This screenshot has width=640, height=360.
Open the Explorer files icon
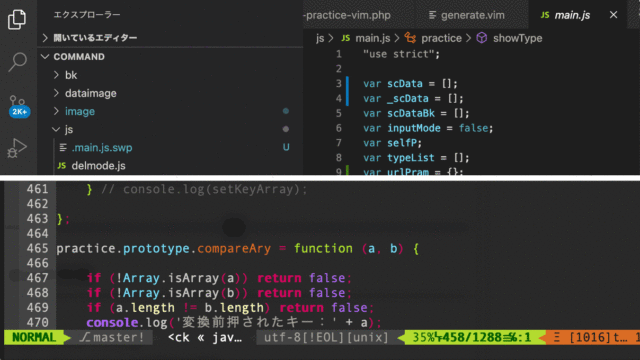point(17,19)
